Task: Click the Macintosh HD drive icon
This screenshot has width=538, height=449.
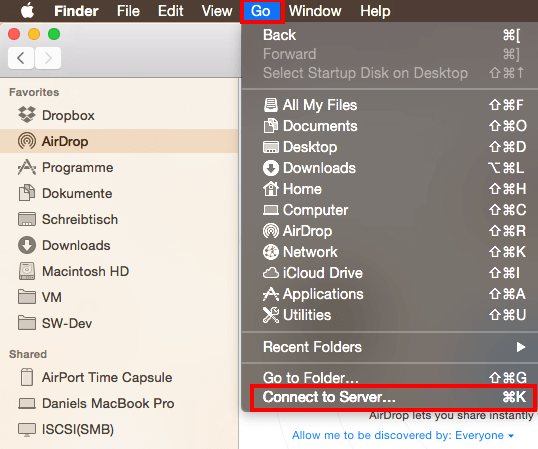Action: pyautogui.click(x=27, y=271)
